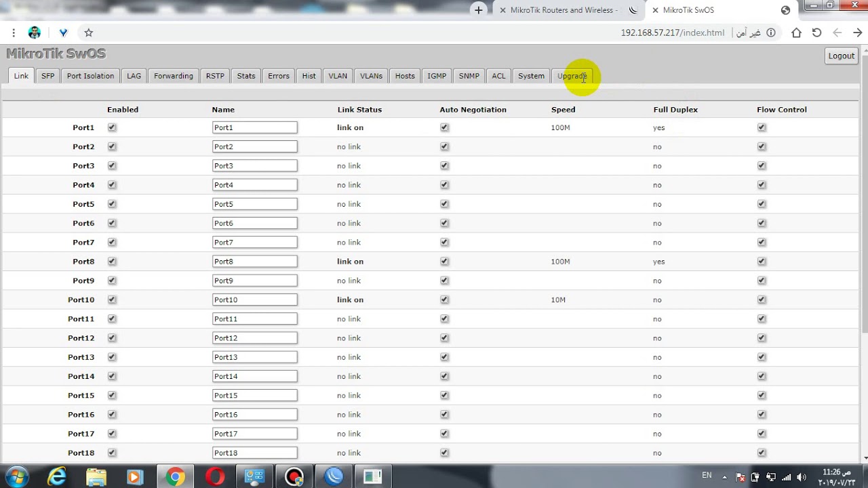Image resolution: width=868 pixels, height=488 pixels.
Task: View the Errors tab
Action: 279,76
